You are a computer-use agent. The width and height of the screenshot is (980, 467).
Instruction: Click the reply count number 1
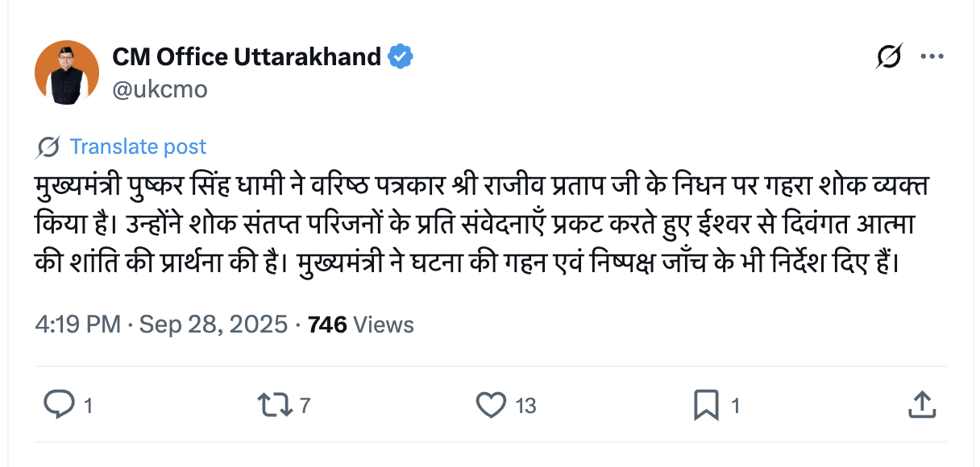[x=88, y=406]
